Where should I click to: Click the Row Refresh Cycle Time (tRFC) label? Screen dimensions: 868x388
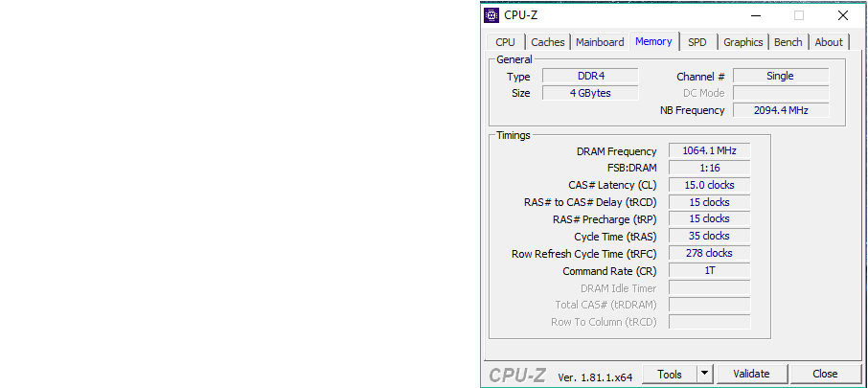pyautogui.click(x=584, y=254)
